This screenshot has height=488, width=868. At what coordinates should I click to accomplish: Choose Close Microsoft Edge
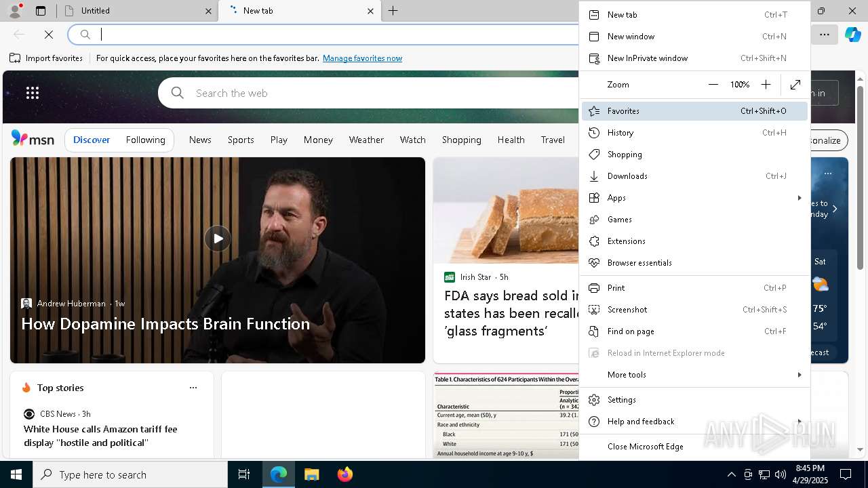pyautogui.click(x=694, y=447)
